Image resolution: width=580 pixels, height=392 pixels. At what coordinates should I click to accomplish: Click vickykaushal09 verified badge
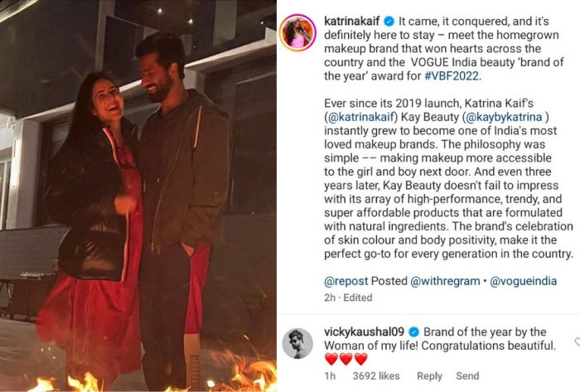click(x=413, y=332)
